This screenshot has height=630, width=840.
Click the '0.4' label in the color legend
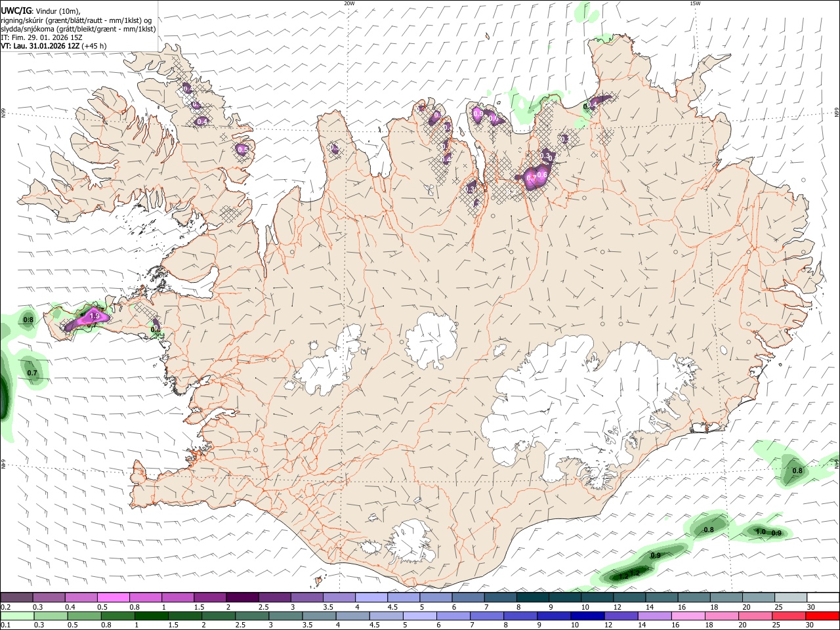pos(70,607)
